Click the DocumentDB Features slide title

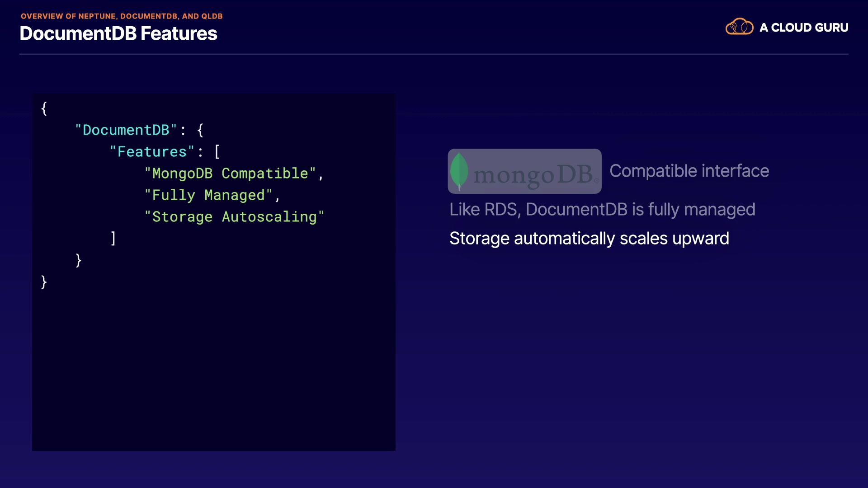118,33
